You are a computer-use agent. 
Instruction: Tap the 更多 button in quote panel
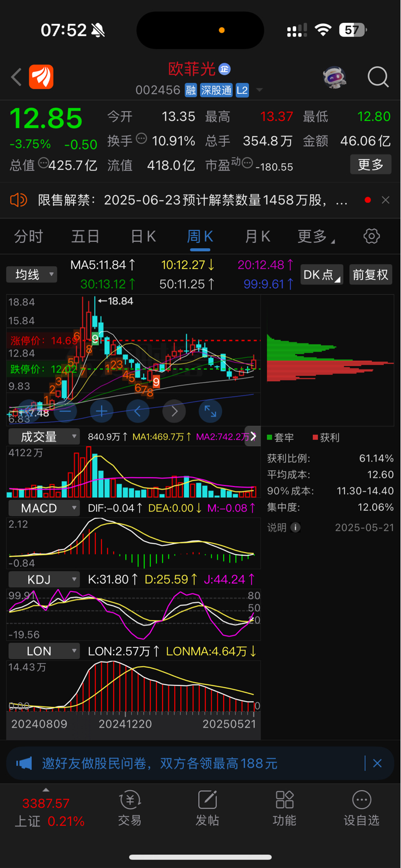click(371, 165)
